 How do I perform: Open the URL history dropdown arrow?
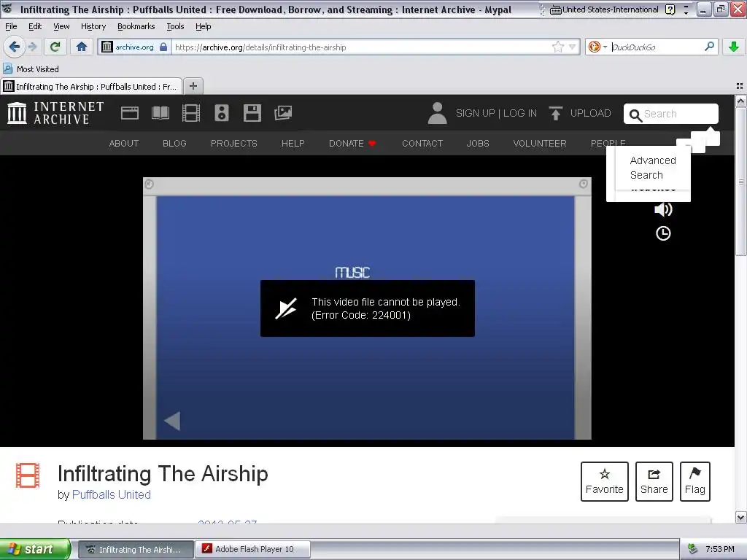click(572, 47)
